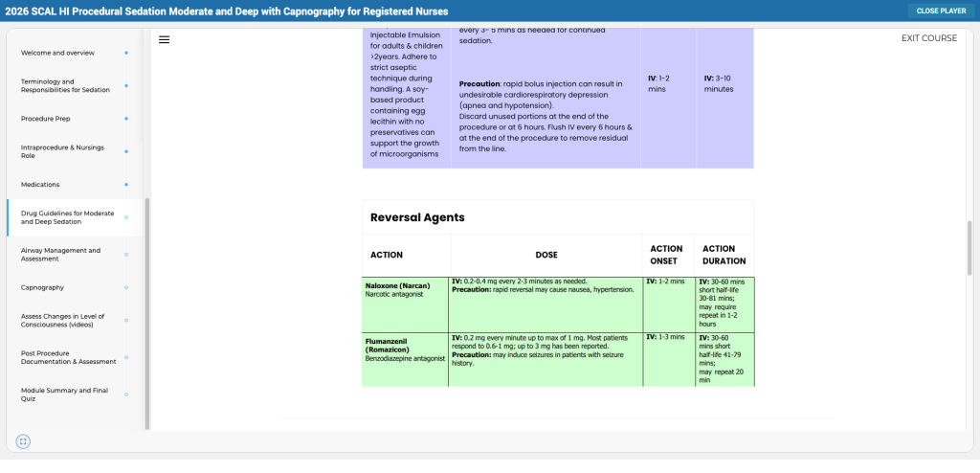This screenshot has width=980, height=473.
Task: Click completion dot beside Terminology and Responsibilities
Action: [x=126, y=86]
